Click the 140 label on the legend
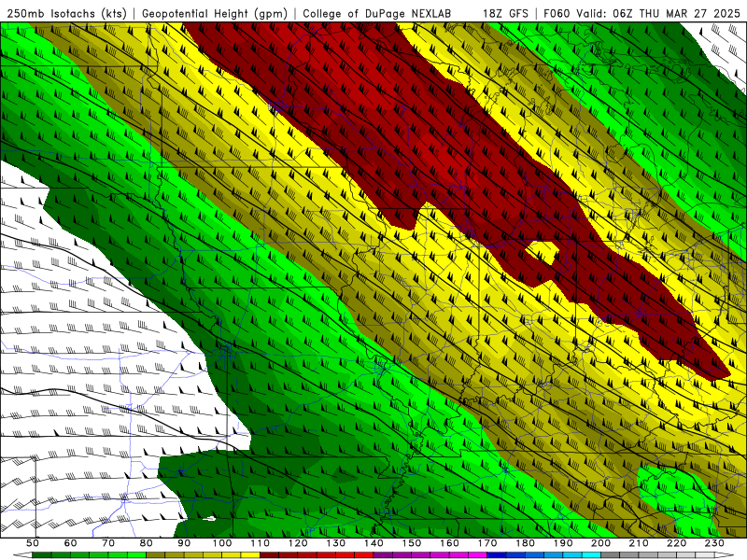747x560 pixels. point(373,543)
